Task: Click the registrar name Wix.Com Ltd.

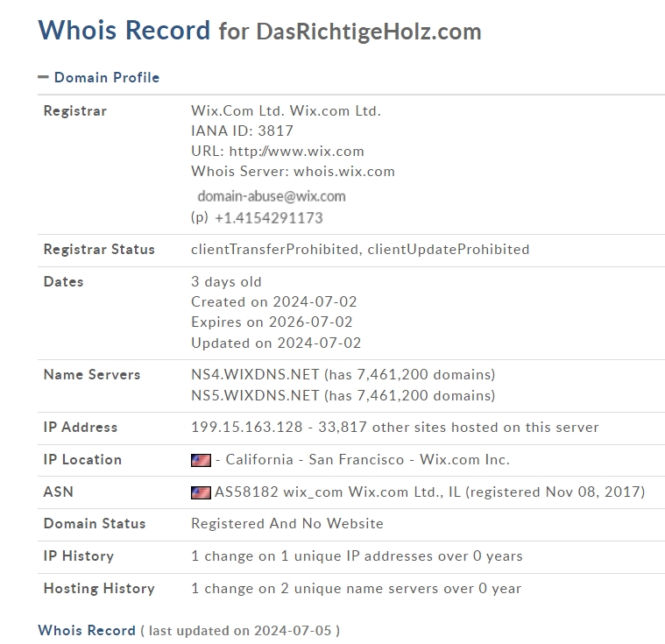Action: point(286,110)
